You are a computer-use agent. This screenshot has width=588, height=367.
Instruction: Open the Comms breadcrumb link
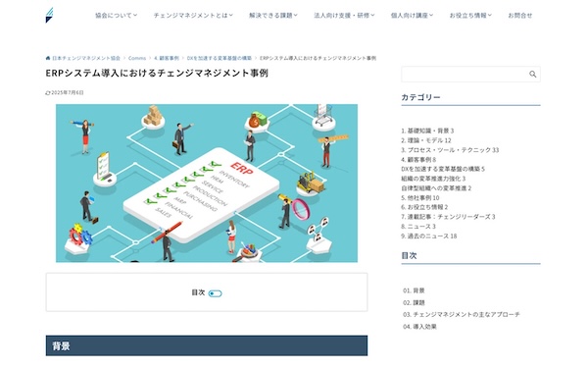[137, 58]
